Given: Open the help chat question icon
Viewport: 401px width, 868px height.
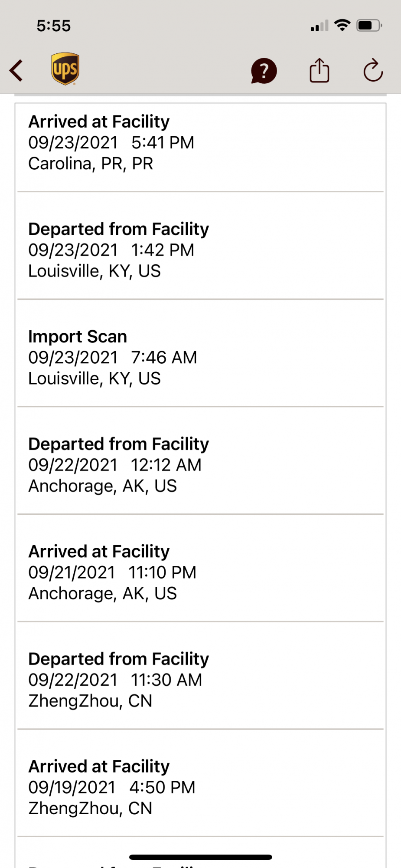Looking at the screenshot, I should click(x=264, y=71).
